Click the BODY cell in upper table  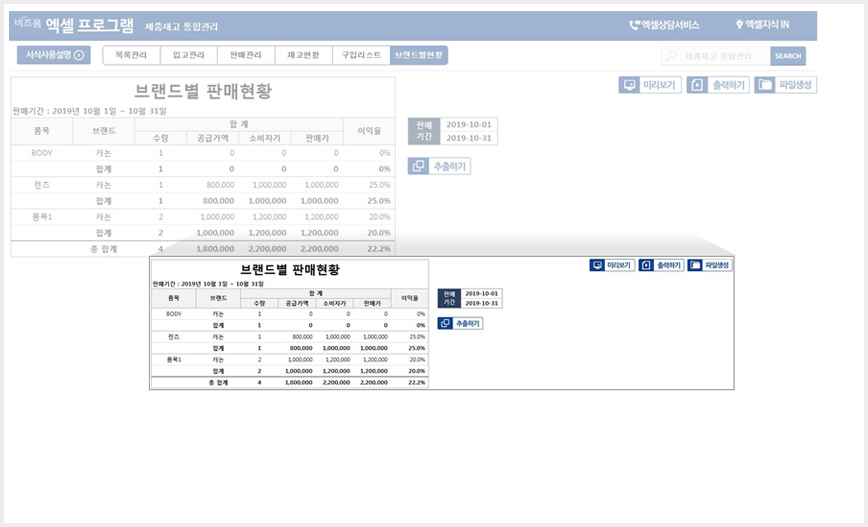(42, 153)
